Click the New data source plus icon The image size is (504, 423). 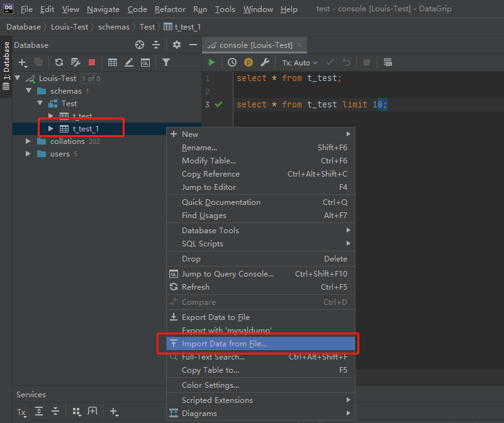click(x=23, y=62)
